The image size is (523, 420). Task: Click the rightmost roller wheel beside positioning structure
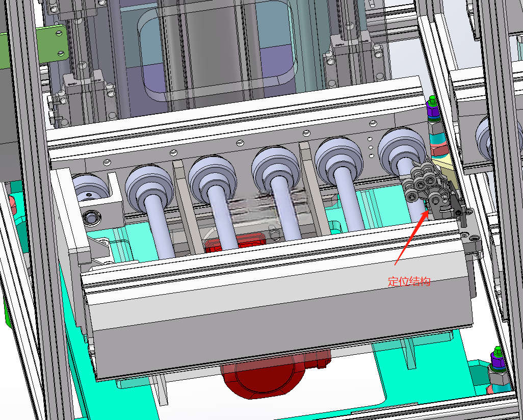pyautogui.click(x=402, y=147)
